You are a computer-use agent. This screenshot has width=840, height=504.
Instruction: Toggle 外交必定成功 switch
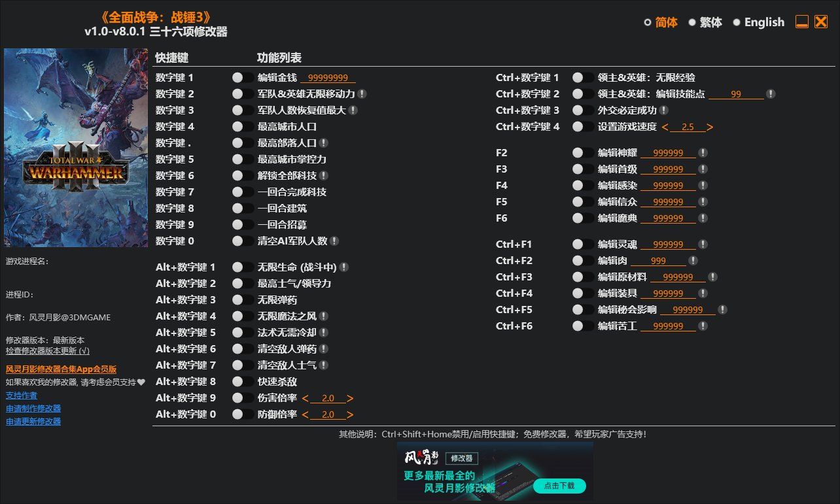point(583,110)
